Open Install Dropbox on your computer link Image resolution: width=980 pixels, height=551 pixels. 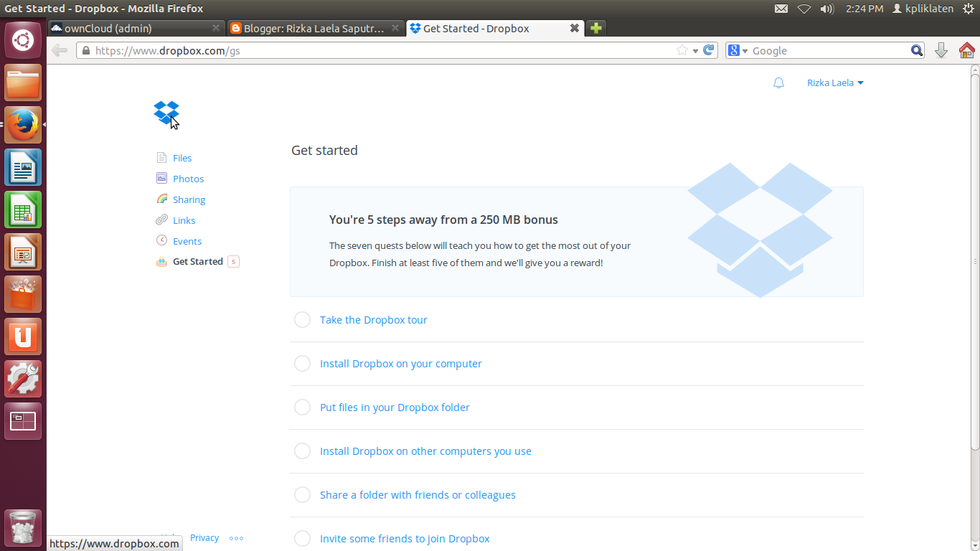tap(401, 364)
